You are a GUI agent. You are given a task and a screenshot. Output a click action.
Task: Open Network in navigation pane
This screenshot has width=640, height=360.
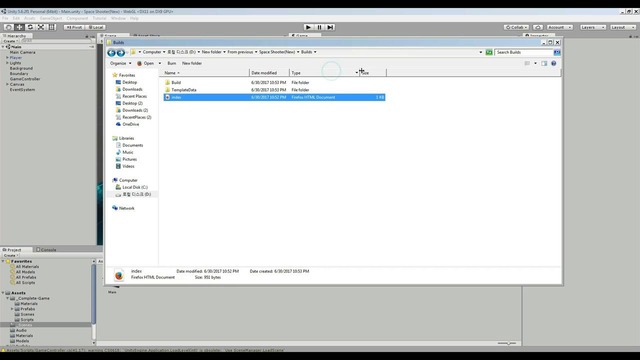click(126, 208)
